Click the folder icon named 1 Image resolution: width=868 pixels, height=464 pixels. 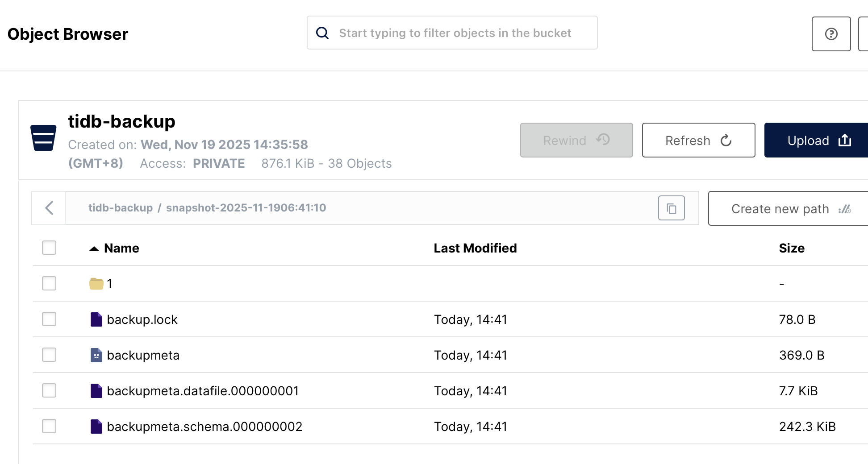click(96, 284)
